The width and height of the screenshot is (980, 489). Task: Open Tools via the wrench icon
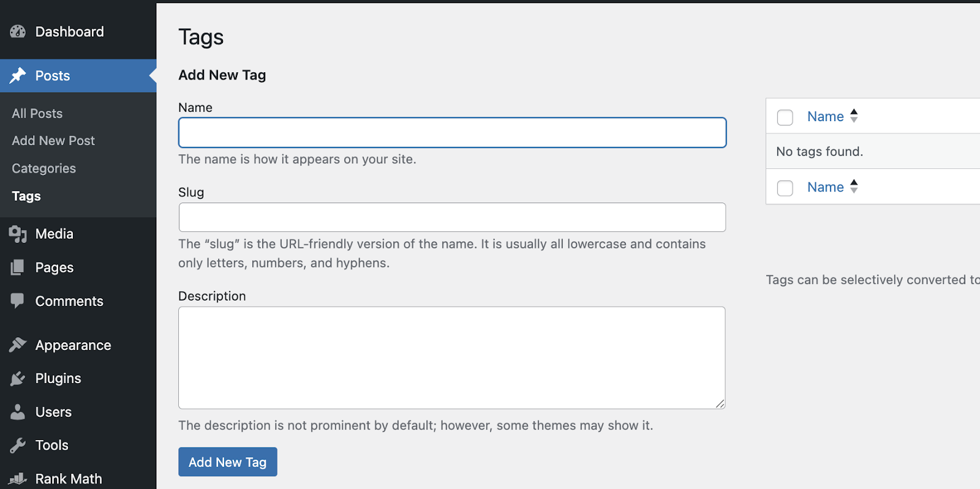point(18,445)
